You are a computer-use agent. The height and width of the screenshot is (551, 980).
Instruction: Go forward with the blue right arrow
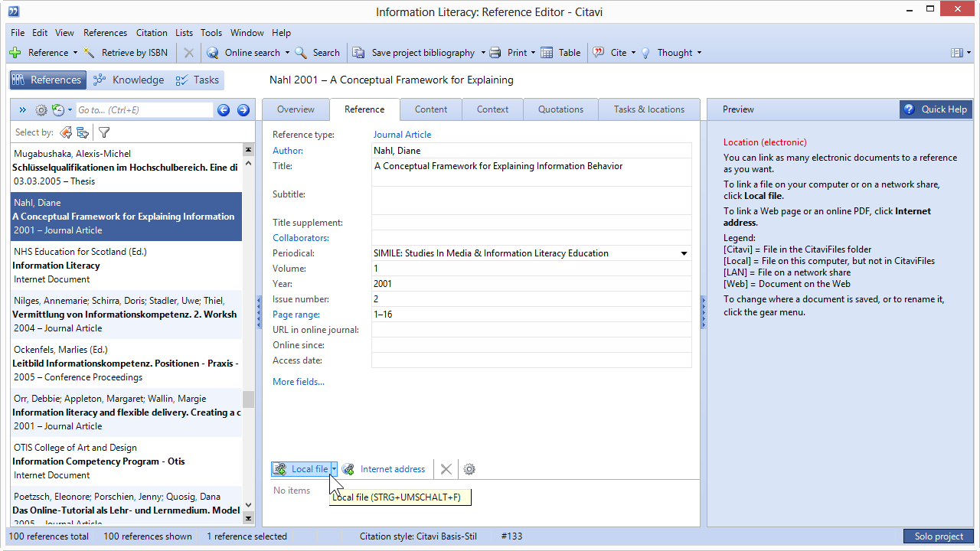click(x=243, y=110)
